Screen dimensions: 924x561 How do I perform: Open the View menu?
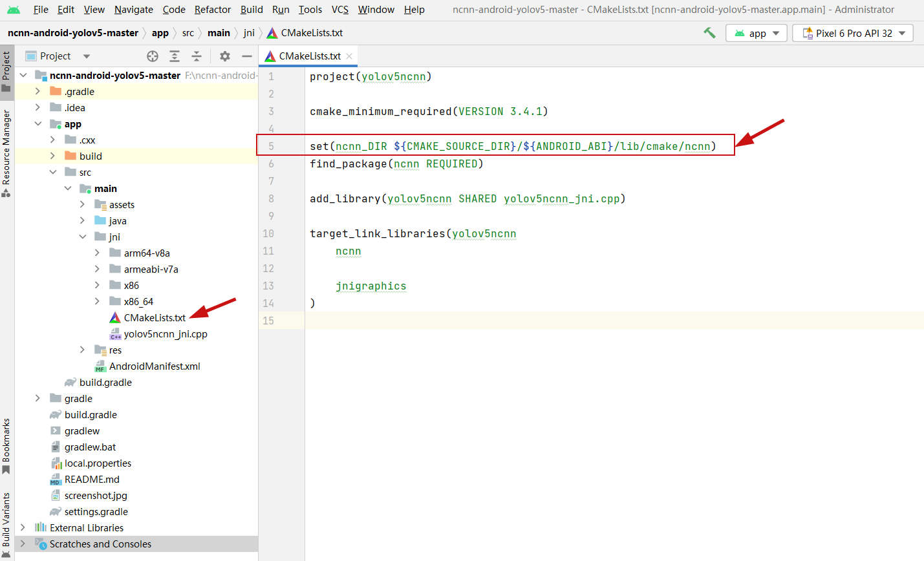(94, 10)
